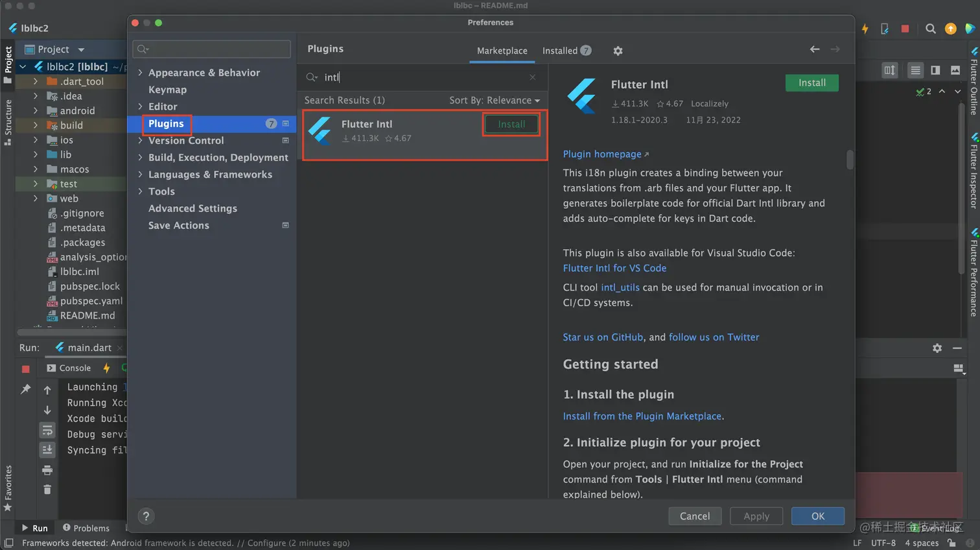980x550 pixels.
Task: Click the main toolbar search magnifier icon
Action: pyautogui.click(x=931, y=29)
